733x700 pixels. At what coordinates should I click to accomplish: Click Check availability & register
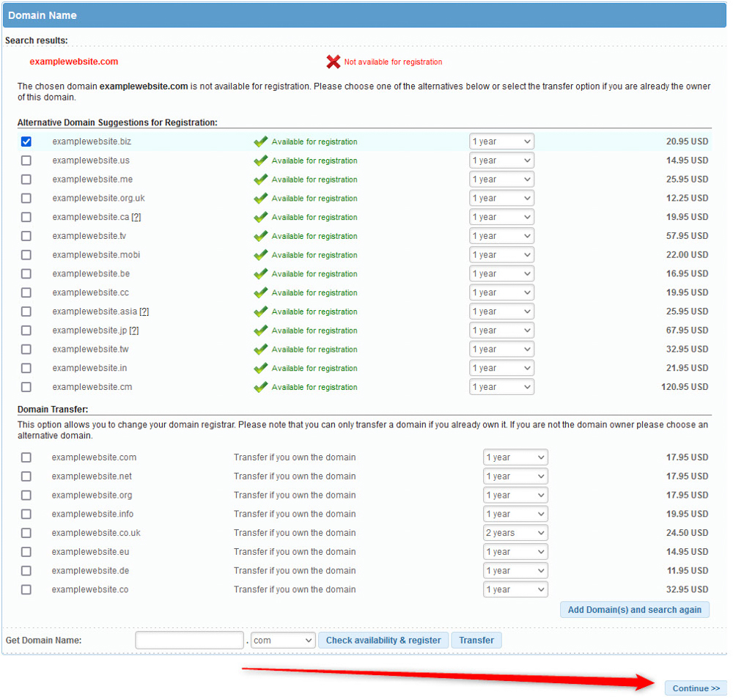(383, 640)
